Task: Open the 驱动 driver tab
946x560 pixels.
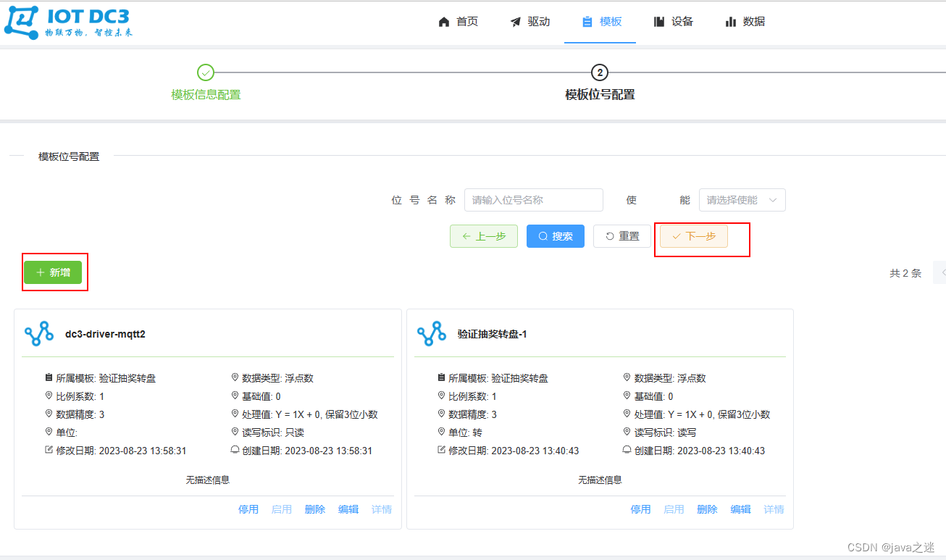Action: [x=530, y=22]
